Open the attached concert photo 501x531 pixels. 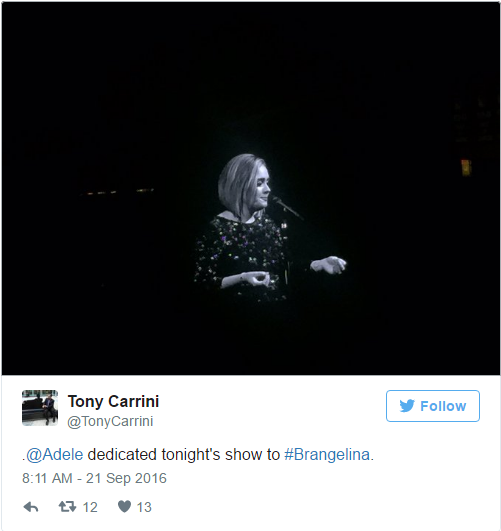(251, 188)
